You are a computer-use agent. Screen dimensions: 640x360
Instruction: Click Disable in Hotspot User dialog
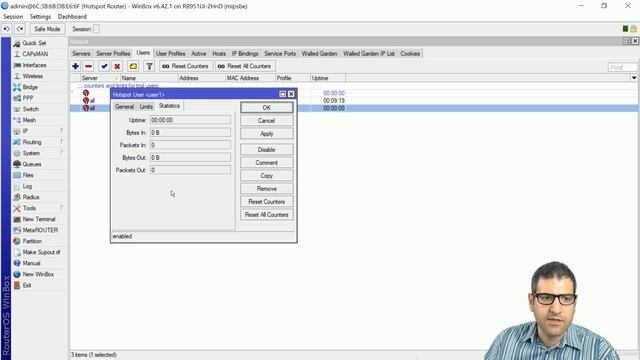(267, 150)
